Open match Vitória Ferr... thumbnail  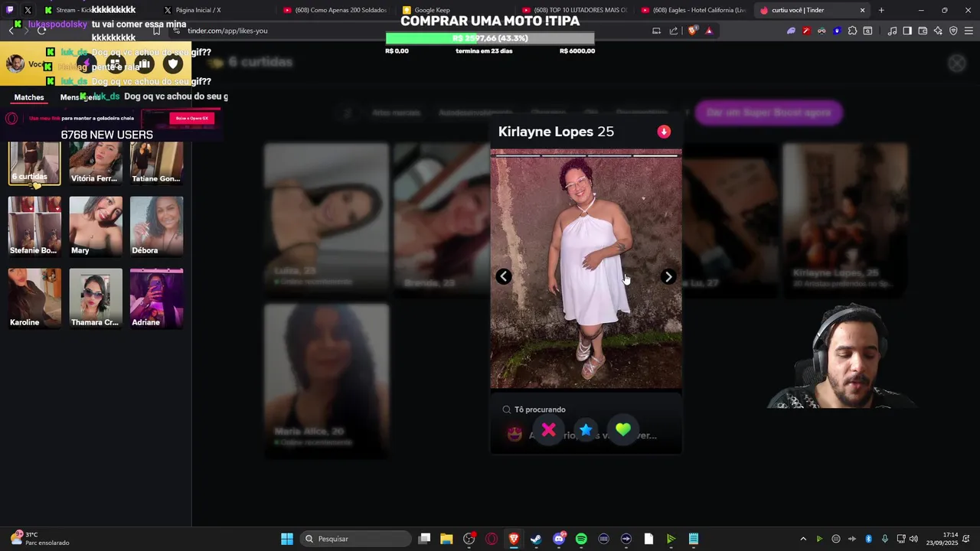tap(96, 163)
